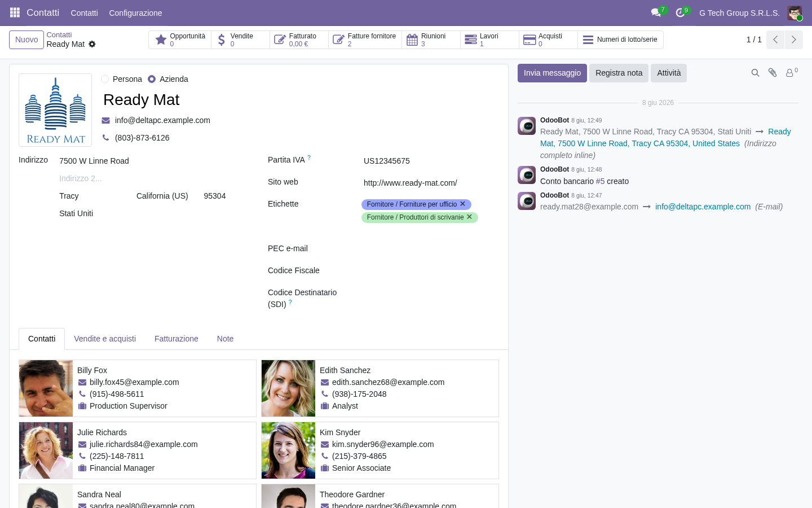812x508 pixels.
Task: Open the Billy Fox contact card
Action: 138,388
